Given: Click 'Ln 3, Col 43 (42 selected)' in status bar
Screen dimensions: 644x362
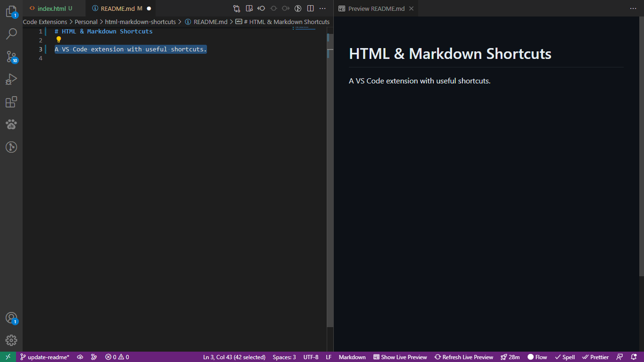Looking at the screenshot, I should click(234, 357).
